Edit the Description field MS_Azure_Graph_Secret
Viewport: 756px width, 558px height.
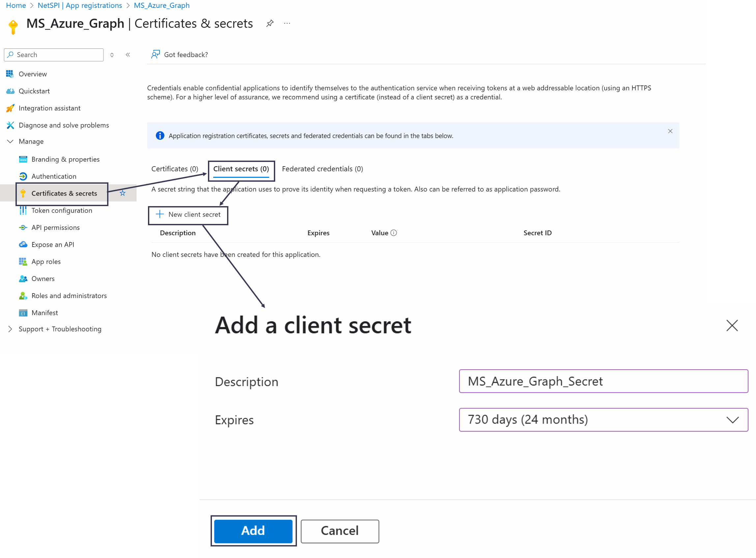point(603,381)
